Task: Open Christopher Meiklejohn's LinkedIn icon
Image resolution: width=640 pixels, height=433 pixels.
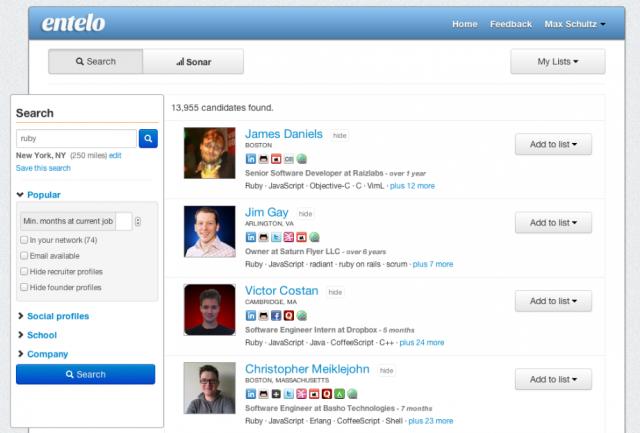Action: click(x=251, y=394)
